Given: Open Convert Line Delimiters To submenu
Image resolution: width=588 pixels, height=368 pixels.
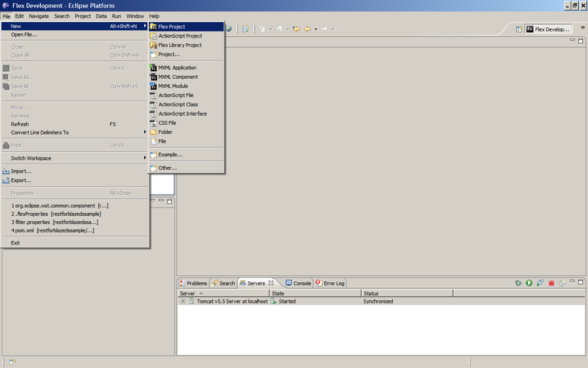Looking at the screenshot, I should [x=75, y=132].
